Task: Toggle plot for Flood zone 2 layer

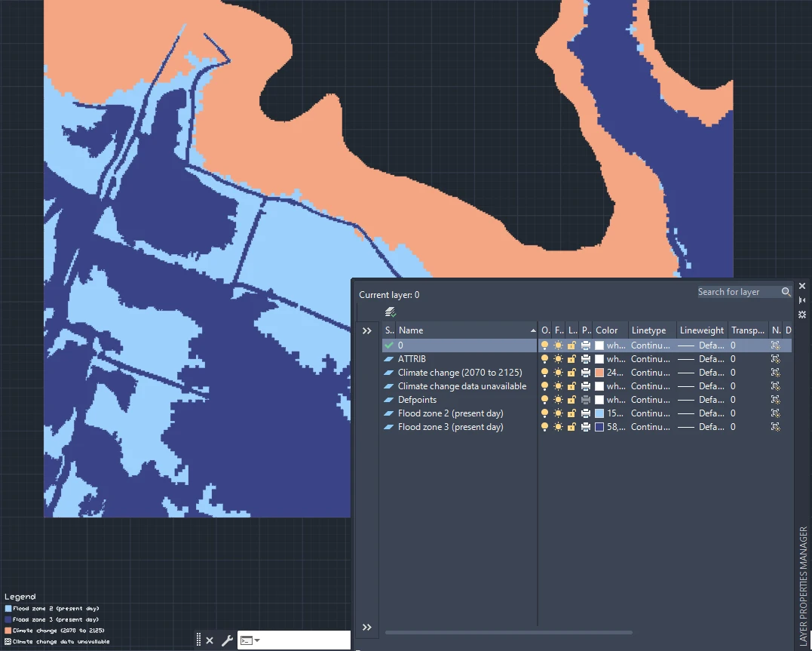Action: [586, 413]
